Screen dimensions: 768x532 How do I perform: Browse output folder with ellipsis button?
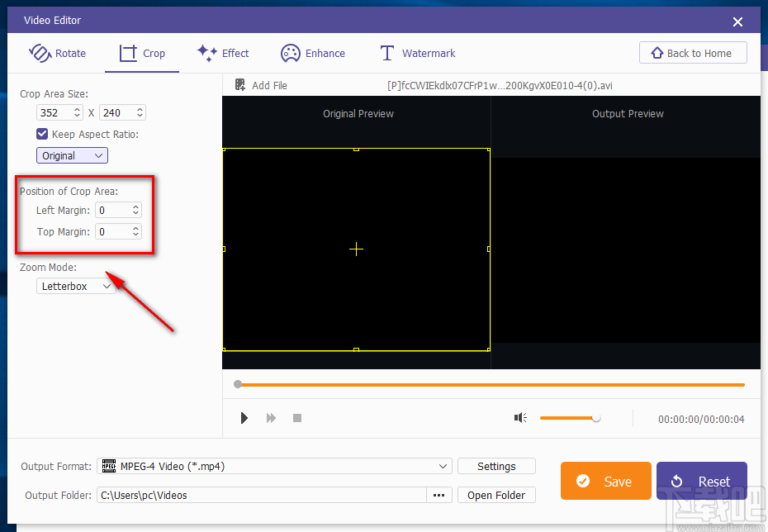(439, 495)
